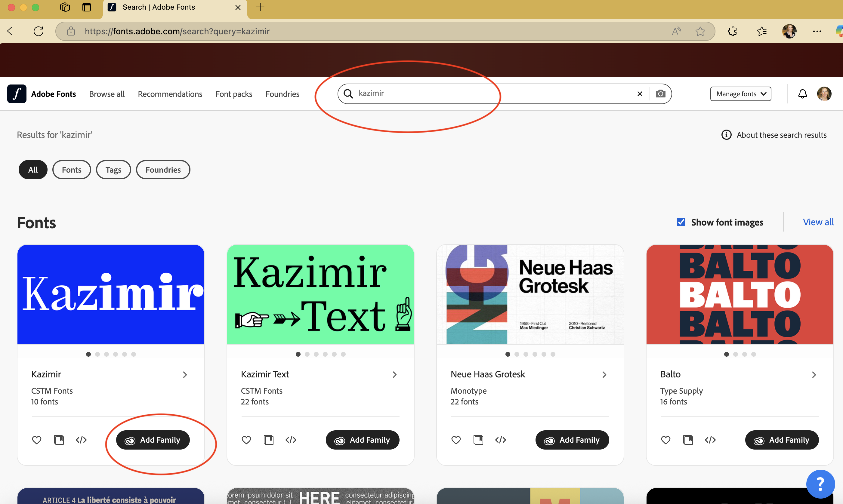Open About these search results
Image resolution: width=843 pixels, height=504 pixels.
(782, 135)
